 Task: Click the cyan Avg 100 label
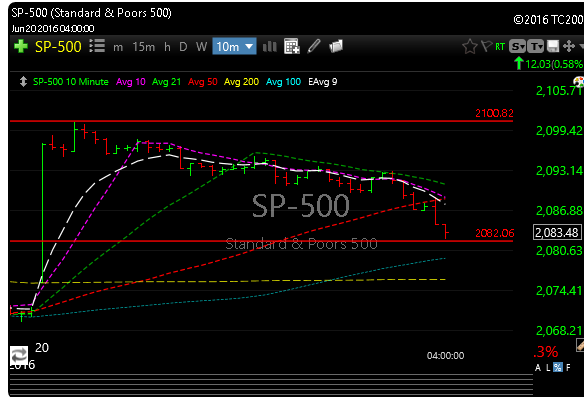283,82
